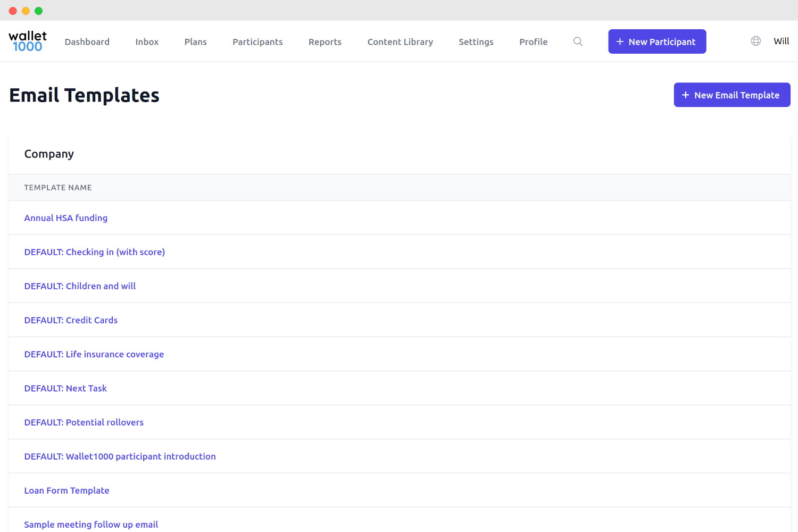Open DEFAULT: Life insurance coverage template
This screenshot has height=532, width=798.
click(94, 354)
